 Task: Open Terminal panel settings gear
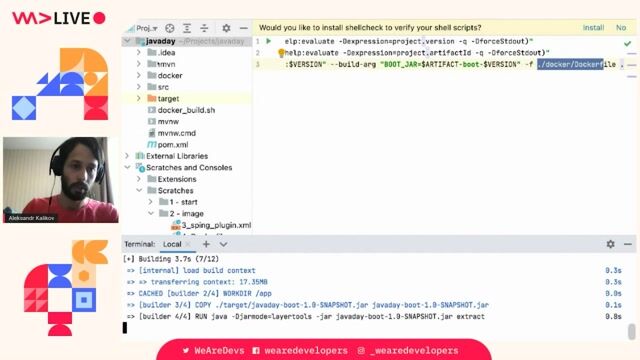[610, 244]
